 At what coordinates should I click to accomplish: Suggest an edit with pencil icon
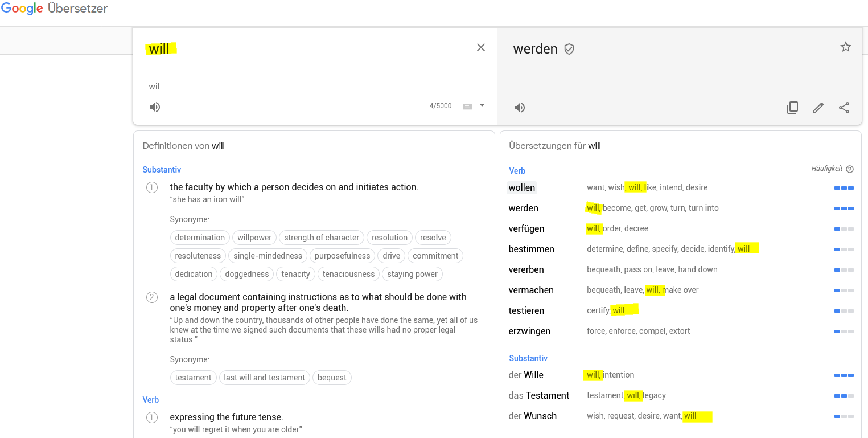point(818,108)
